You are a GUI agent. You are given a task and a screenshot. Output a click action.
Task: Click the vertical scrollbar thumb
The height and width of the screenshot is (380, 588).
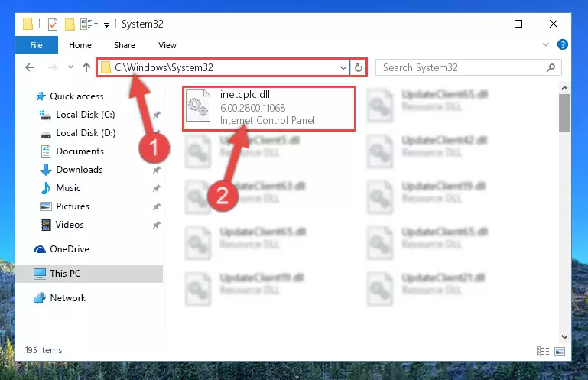tap(564, 113)
